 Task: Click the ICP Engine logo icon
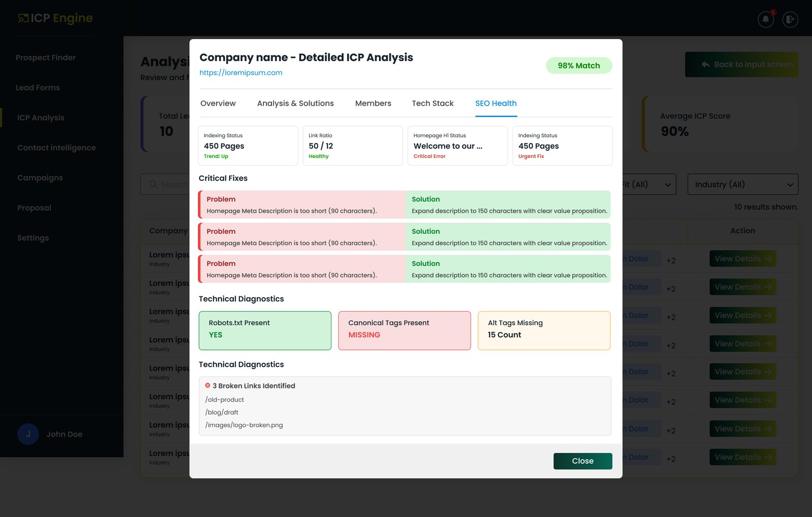point(23,18)
